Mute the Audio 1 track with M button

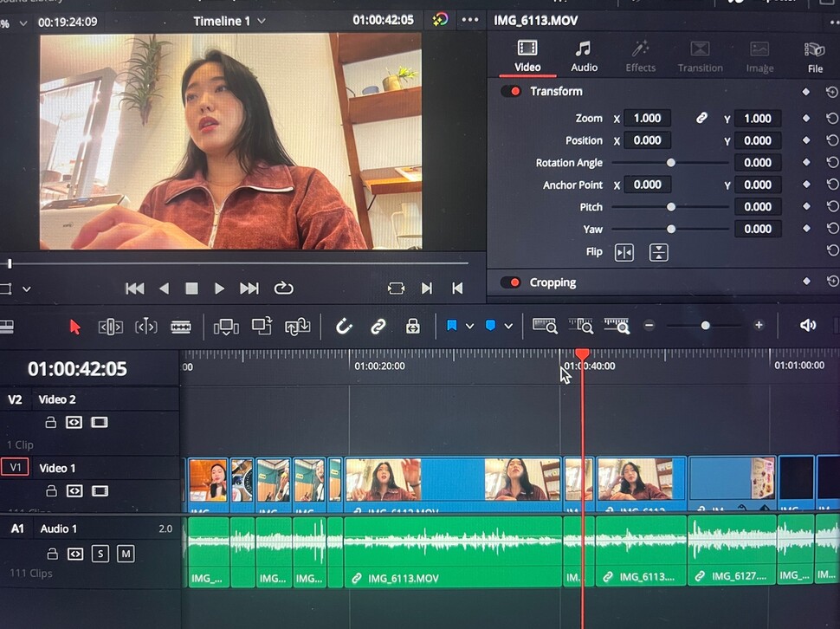pos(126,554)
